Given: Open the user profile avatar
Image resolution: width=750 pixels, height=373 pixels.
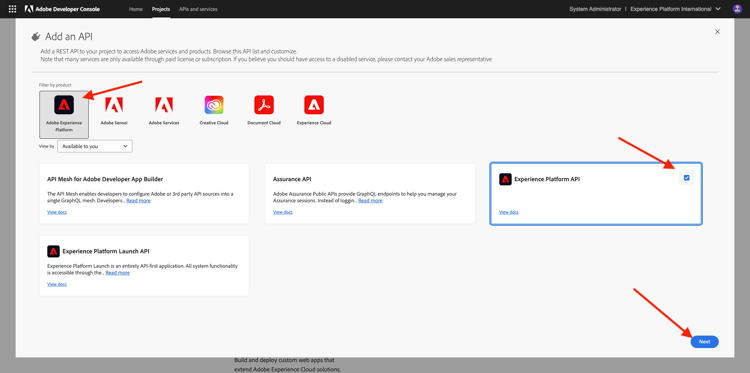Looking at the screenshot, I should [x=737, y=9].
